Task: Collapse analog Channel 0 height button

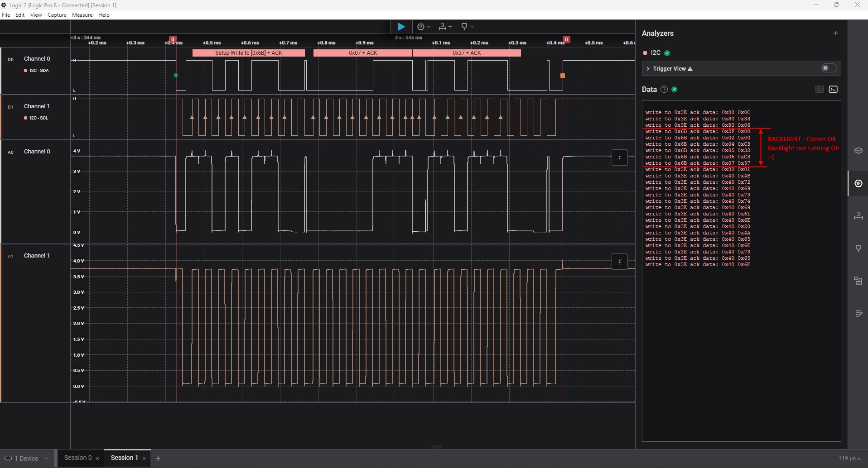Action: tap(619, 158)
